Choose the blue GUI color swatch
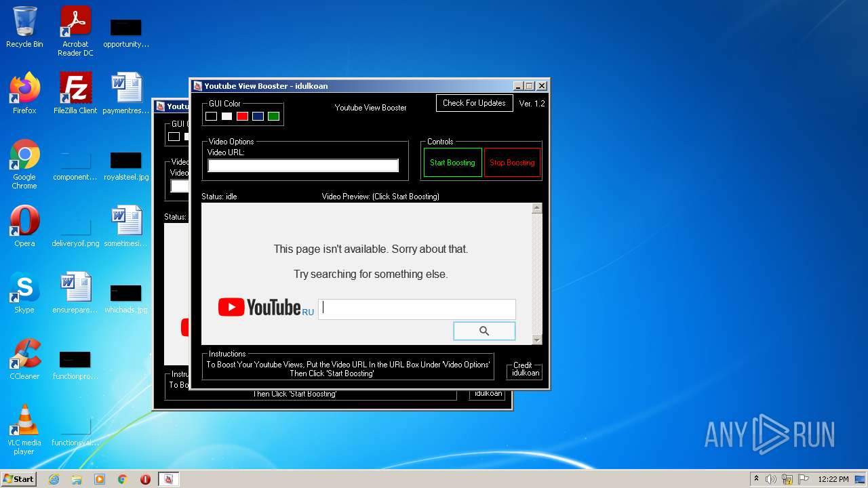Screen dimensions: 868x488 [258, 117]
